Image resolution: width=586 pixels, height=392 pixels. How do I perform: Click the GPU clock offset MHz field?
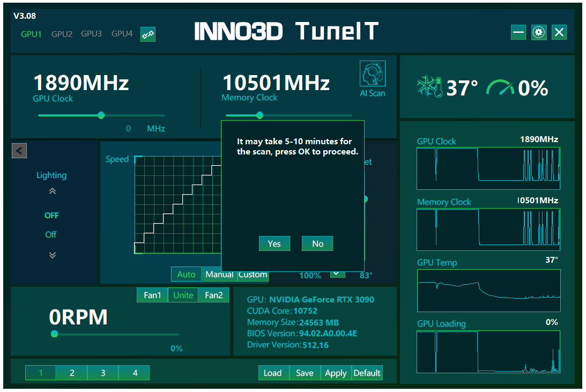pyautogui.click(x=128, y=129)
